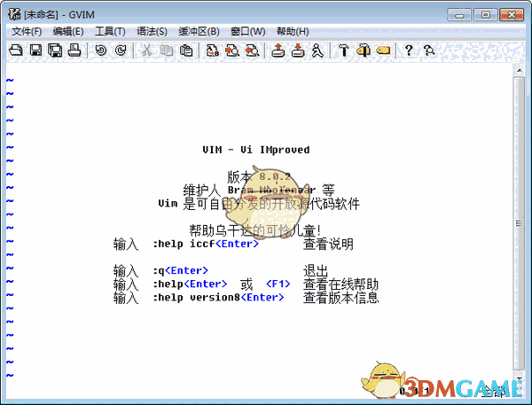Click the Save file floppy icon
The height and width of the screenshot is (405, 532).
coord(35,51)
